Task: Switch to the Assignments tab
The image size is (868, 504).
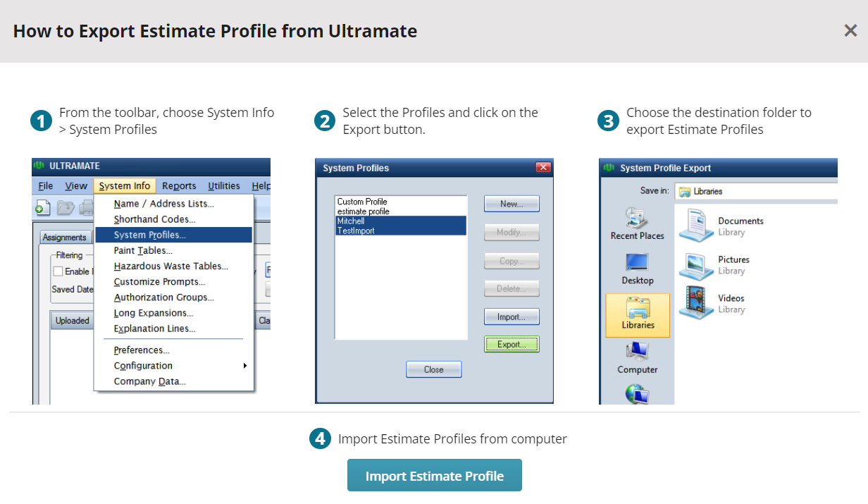Action: 65,238
